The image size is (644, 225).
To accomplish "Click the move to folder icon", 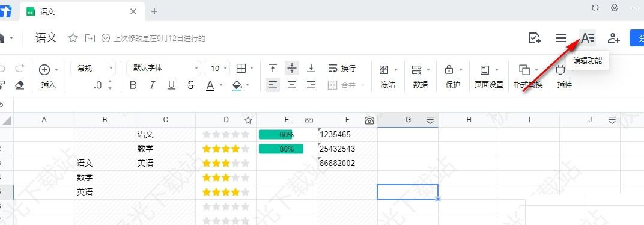I will coord(90,39).
